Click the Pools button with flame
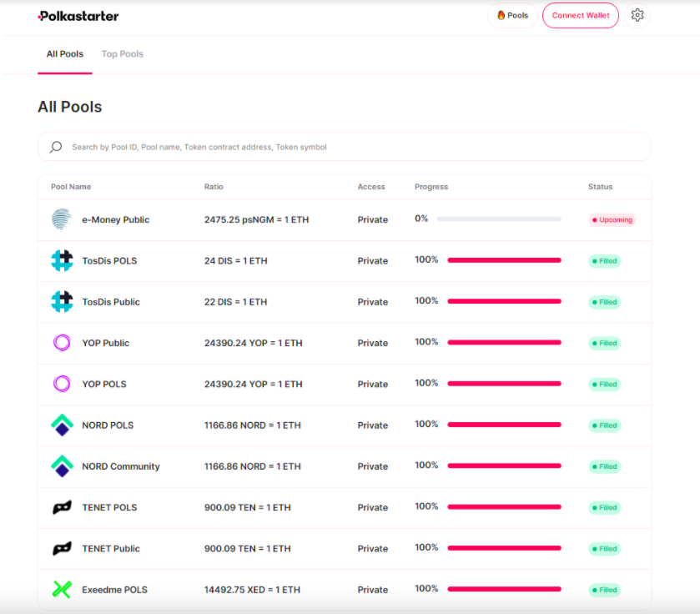 512,15
